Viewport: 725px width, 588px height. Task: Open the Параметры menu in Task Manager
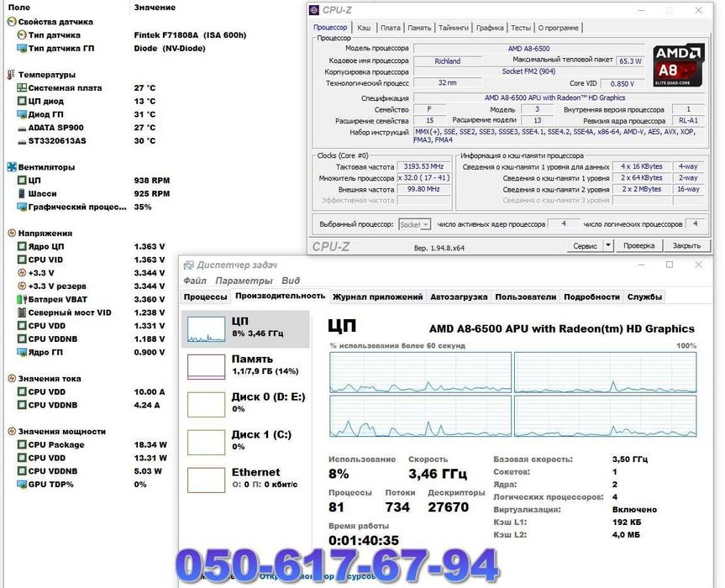pyautogui.click(x=244, y=281)
